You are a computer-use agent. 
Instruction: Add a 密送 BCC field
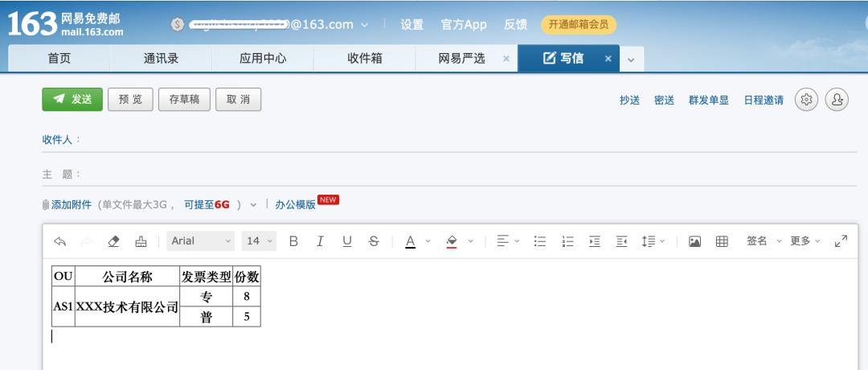(x=665, y=101)
